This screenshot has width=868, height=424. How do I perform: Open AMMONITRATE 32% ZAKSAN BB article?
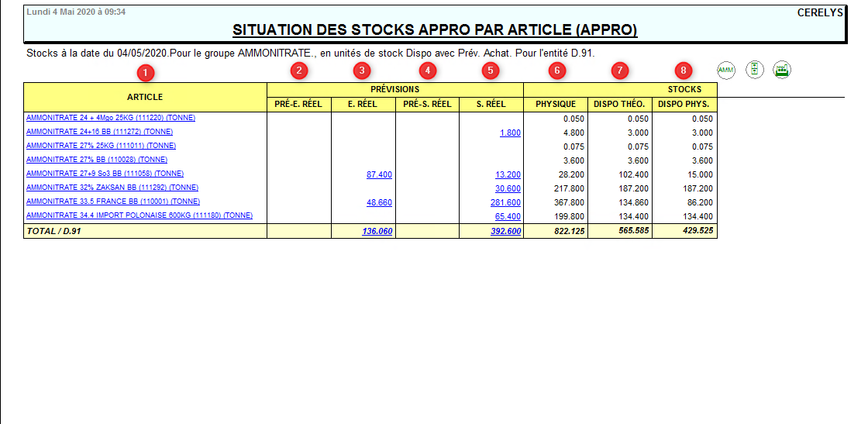pos(112,188)
